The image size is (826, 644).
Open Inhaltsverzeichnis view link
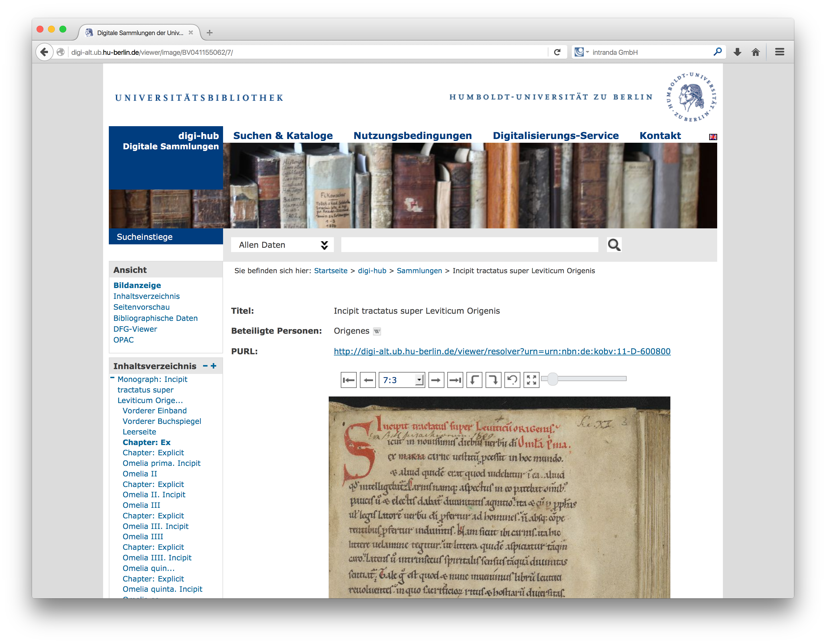[146, 296]
